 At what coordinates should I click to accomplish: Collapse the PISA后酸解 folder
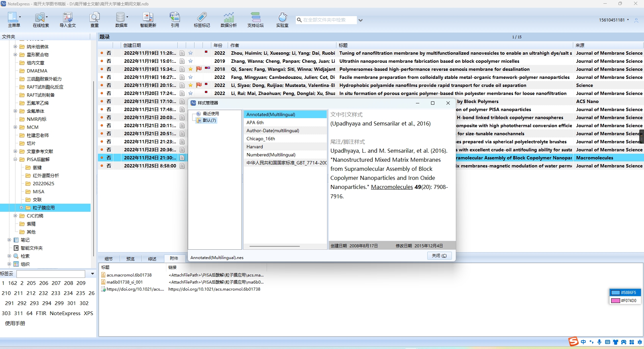[15, 159]
